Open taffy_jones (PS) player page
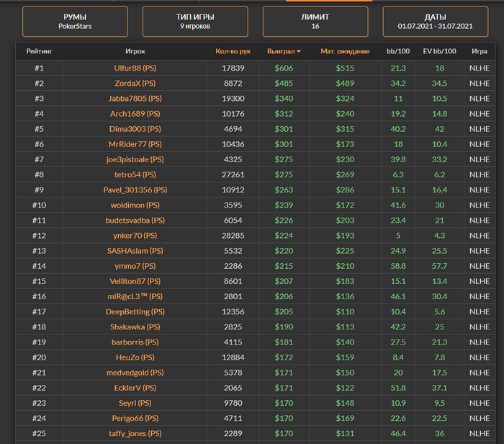504x444 pixels. (x=135, y=433)
